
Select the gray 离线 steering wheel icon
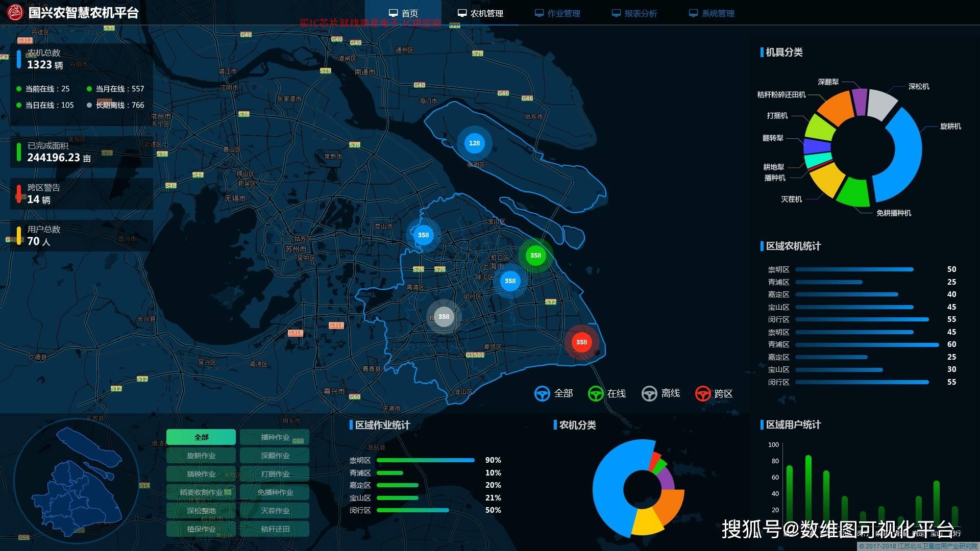point(649,393)
